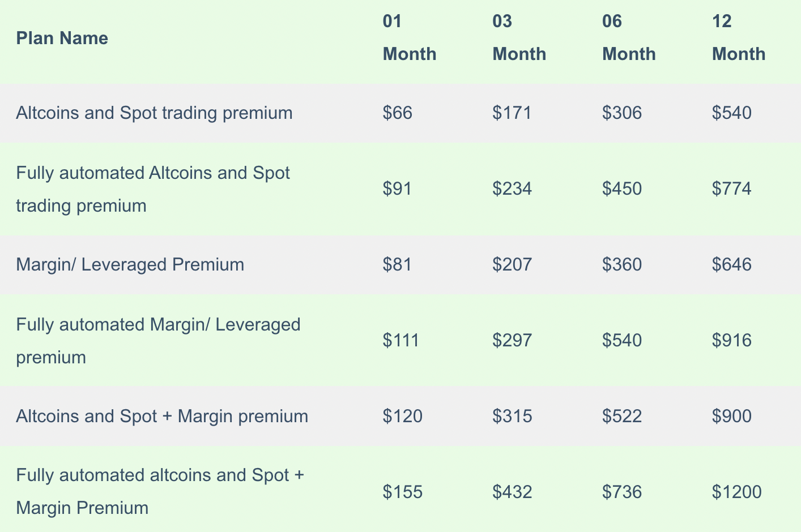Screen dimensions: 801x532
Task: Click the 01 Month column header
Action: tap(410, 38)
